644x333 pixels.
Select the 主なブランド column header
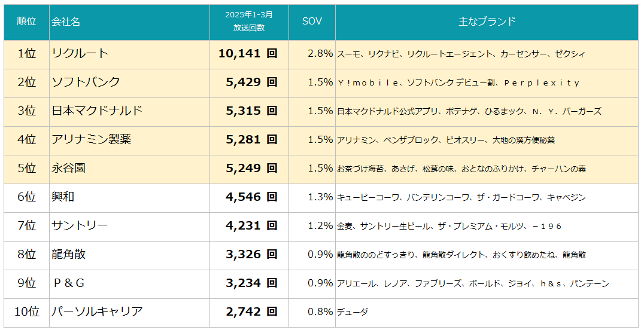(487, 22)
